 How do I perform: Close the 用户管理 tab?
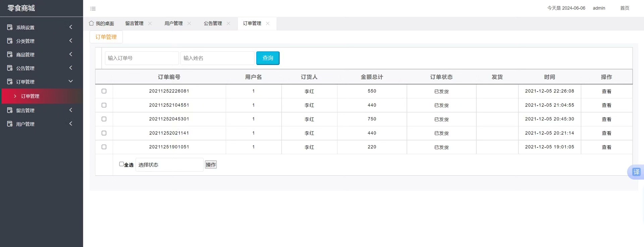pos(189,23)
